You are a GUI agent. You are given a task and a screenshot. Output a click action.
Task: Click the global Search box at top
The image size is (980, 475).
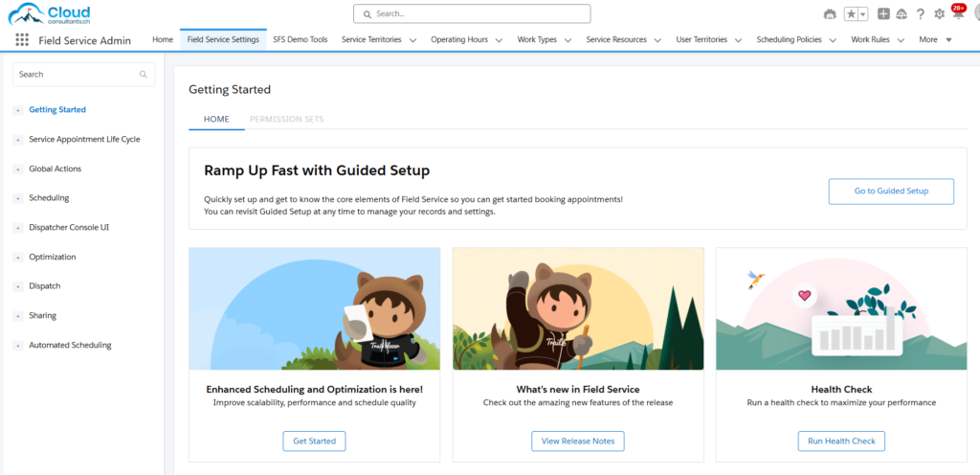point(472,14)
